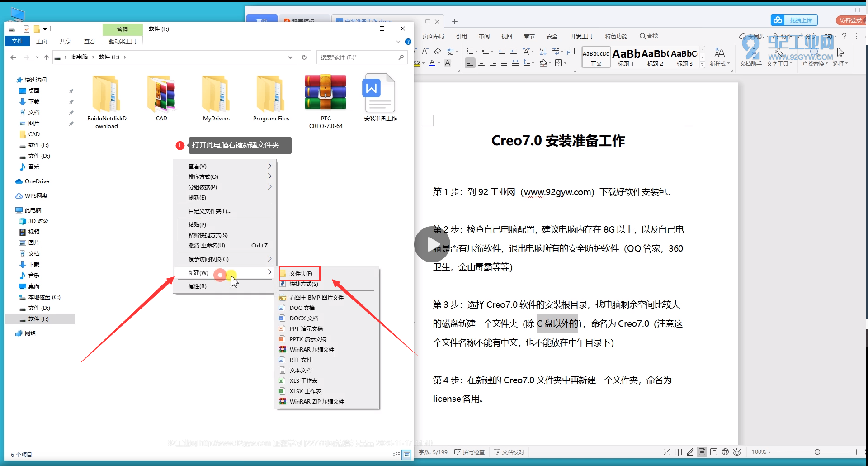Click the sort icon in WPS ribbon

coord(543,51)
